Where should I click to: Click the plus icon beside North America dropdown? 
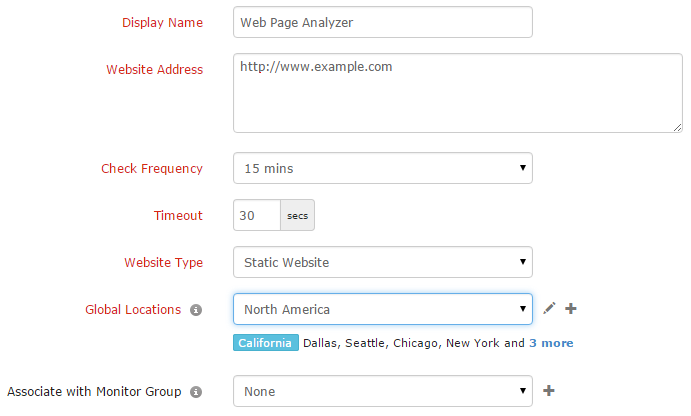tap(571, 309)
